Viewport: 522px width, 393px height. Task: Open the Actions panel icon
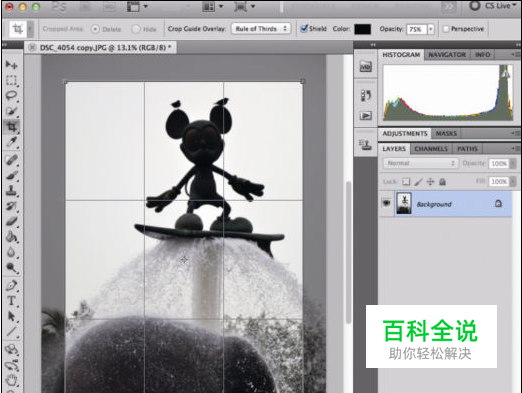365,116
